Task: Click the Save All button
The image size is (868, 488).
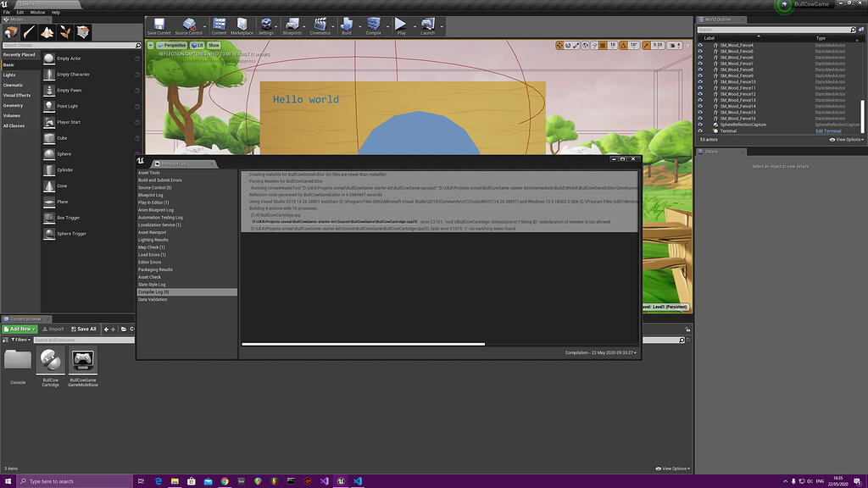Action: point(84,329)
